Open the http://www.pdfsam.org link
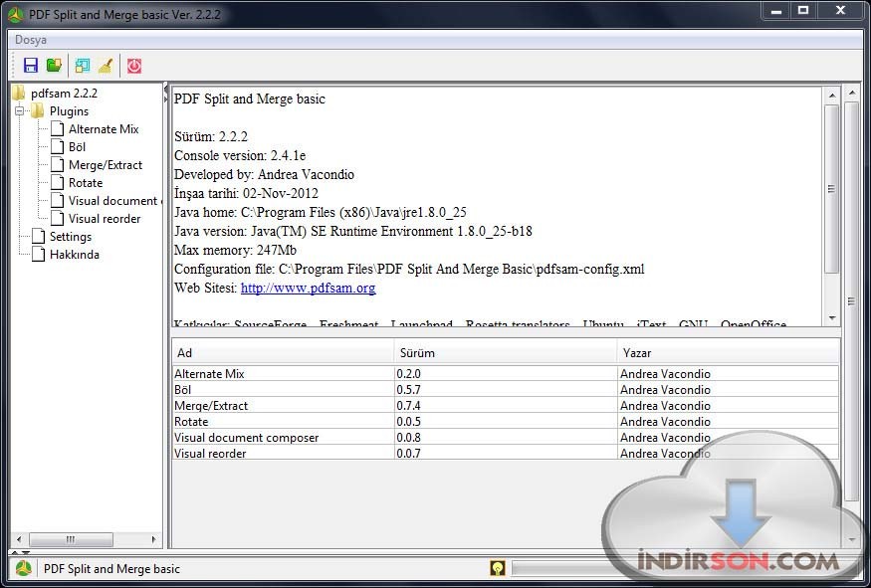The height and width of the screenshot is (588, 871). (x=308, y=288)
